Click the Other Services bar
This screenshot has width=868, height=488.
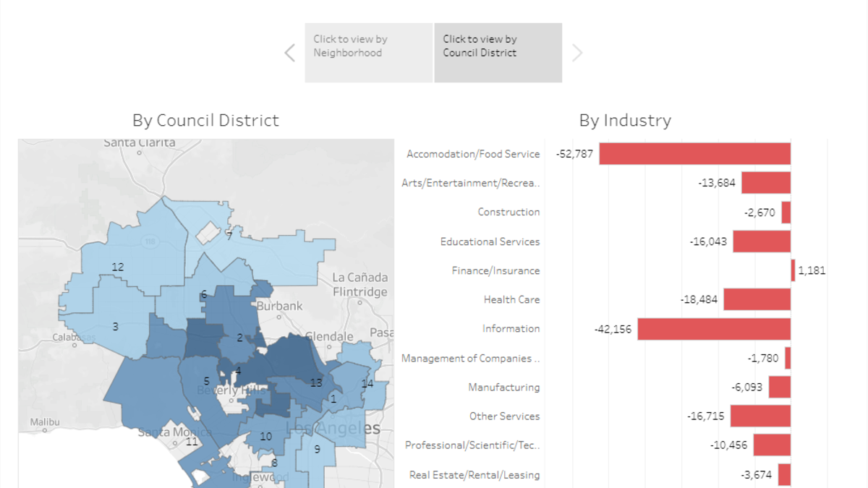[760, 416]
